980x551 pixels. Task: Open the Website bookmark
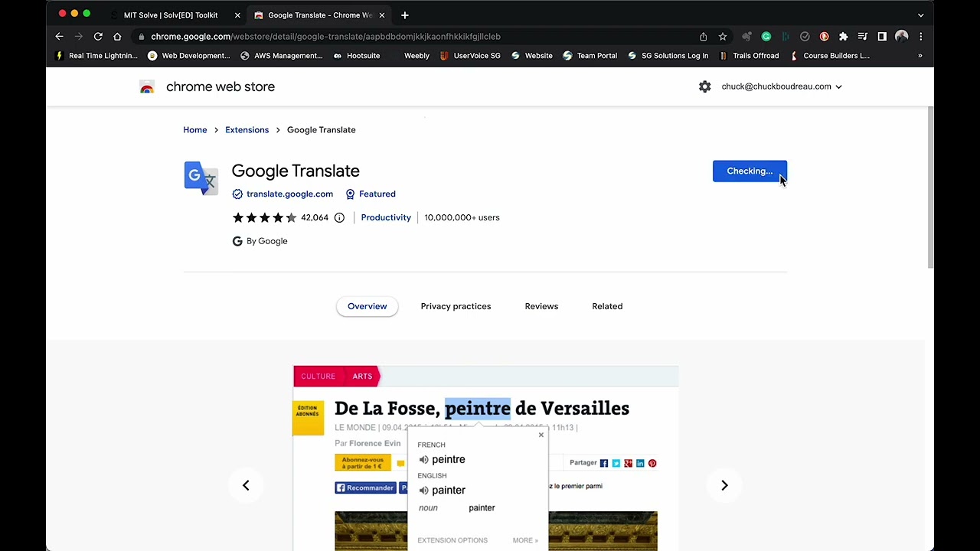click(x=531, y=55)
